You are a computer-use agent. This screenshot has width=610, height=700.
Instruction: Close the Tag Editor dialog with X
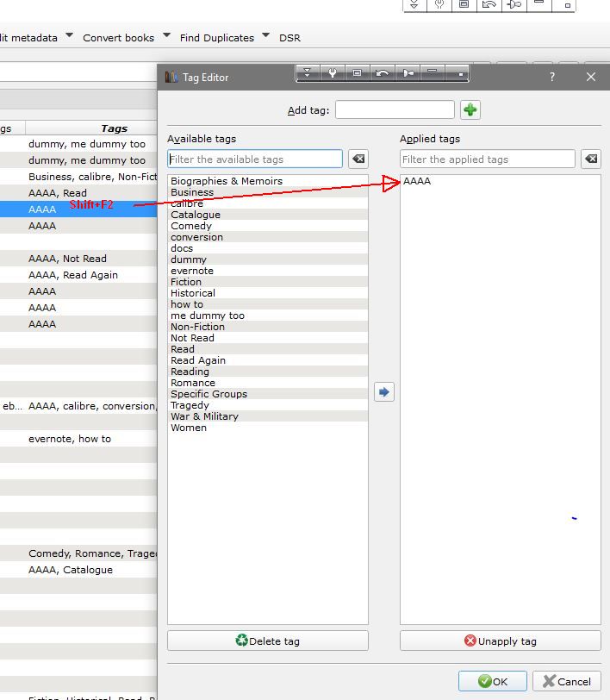[x=591, y=77]
